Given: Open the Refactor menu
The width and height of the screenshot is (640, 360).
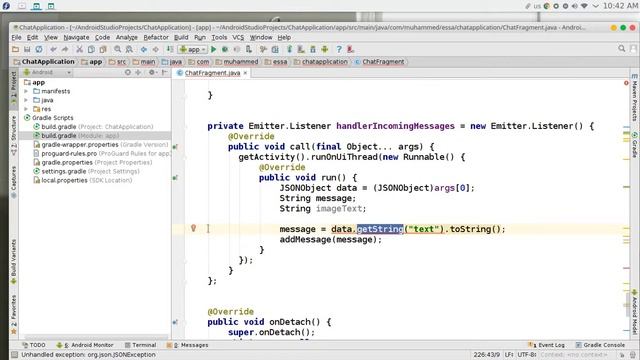Looking at the screenshot, I should (156, 37).
